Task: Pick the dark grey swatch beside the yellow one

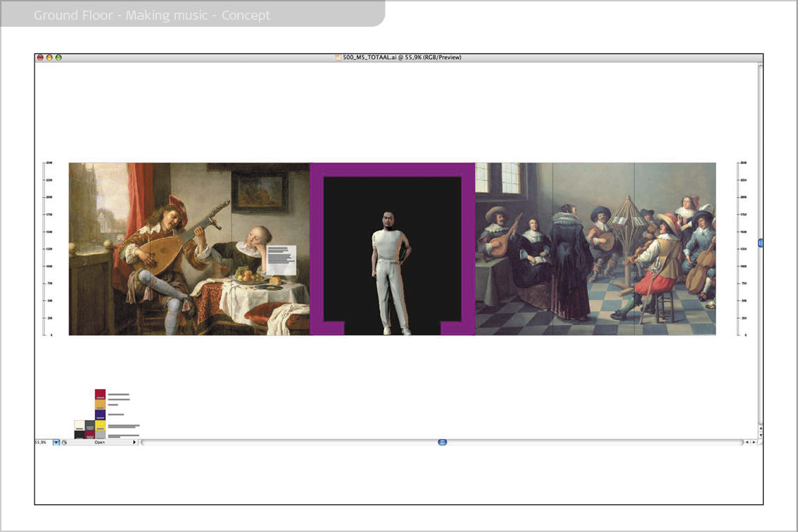Action: tap(90, 426)
